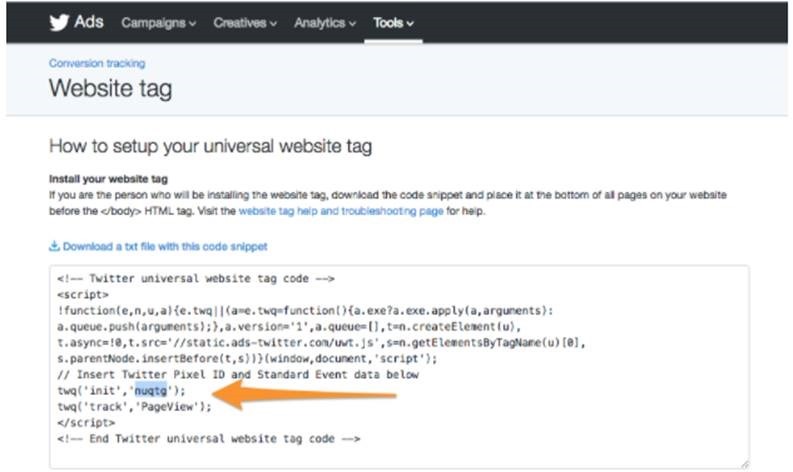This screenshot has height=472, width=793.
Task: Click the End Twitter universal website tag comment
Action: (208, 438)
